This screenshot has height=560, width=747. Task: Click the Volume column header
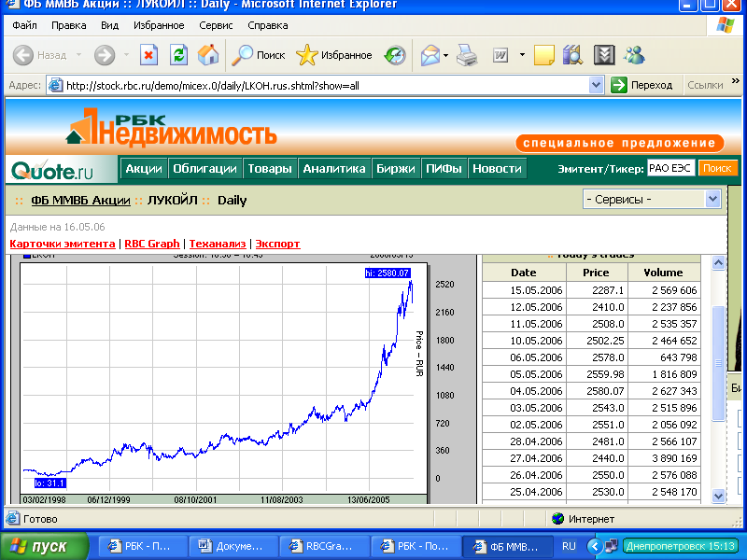pyautogui.click(x=664, y=273)
